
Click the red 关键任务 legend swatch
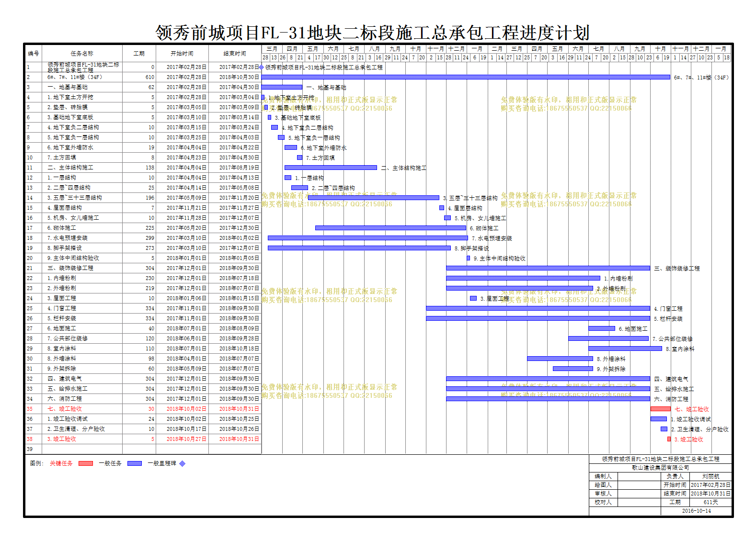coord(85,463)
